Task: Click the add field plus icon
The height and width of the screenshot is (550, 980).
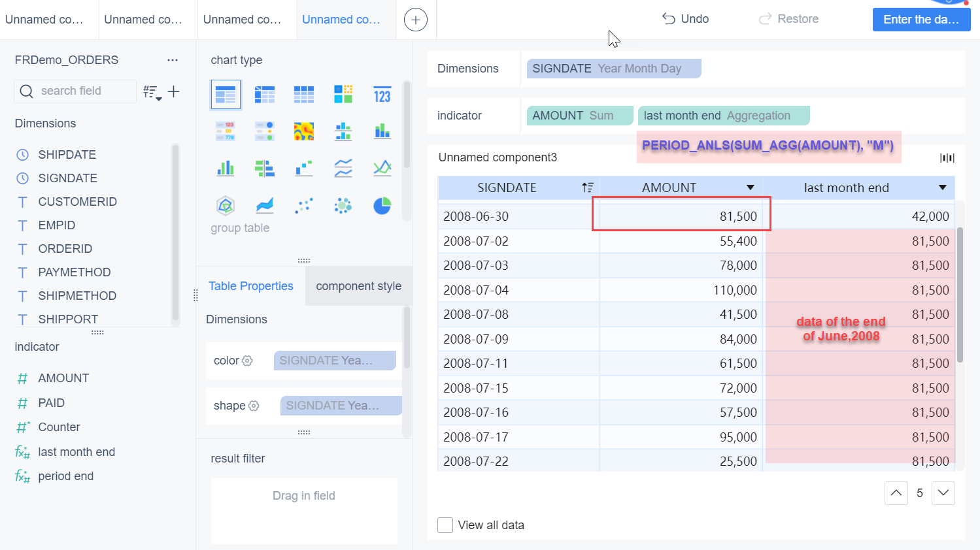Action: [x=173, y=91]
